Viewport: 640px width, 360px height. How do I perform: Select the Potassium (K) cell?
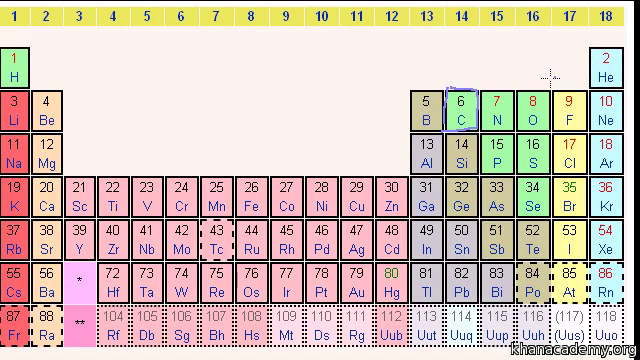point(15,197)
